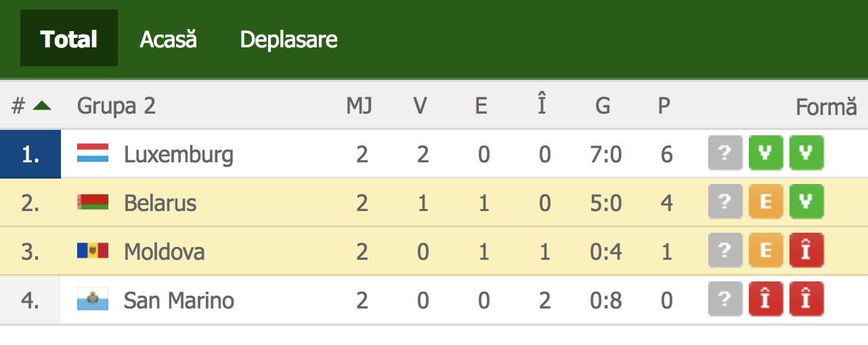This screenshot has width=868, height=345.
Task: Select the Total tab
Action: point(69,38)
